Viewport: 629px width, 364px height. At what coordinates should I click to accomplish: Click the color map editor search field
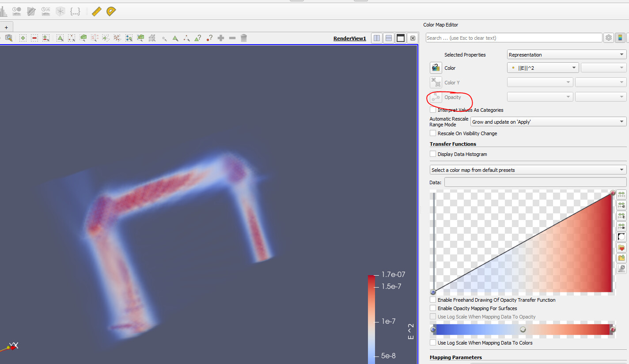pos(513,38)
